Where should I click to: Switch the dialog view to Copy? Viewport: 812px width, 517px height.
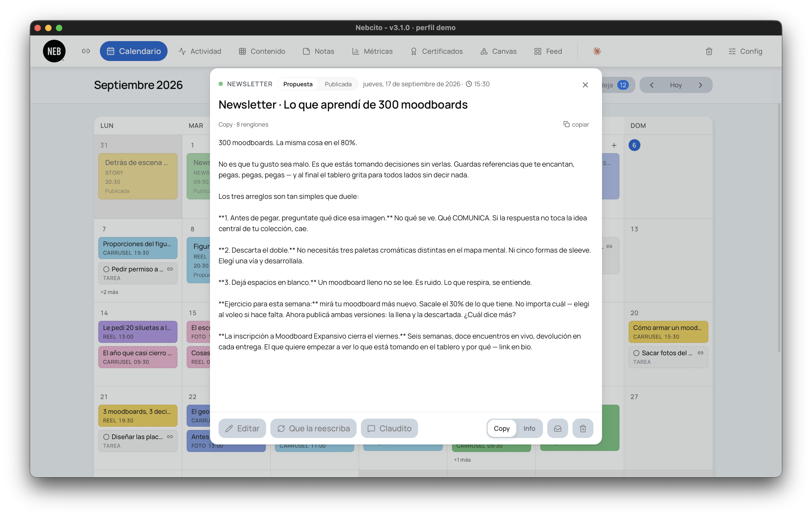(x=501, y=428)
